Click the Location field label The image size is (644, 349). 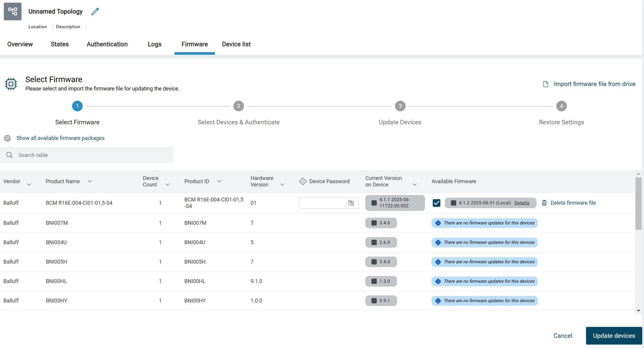38,27
